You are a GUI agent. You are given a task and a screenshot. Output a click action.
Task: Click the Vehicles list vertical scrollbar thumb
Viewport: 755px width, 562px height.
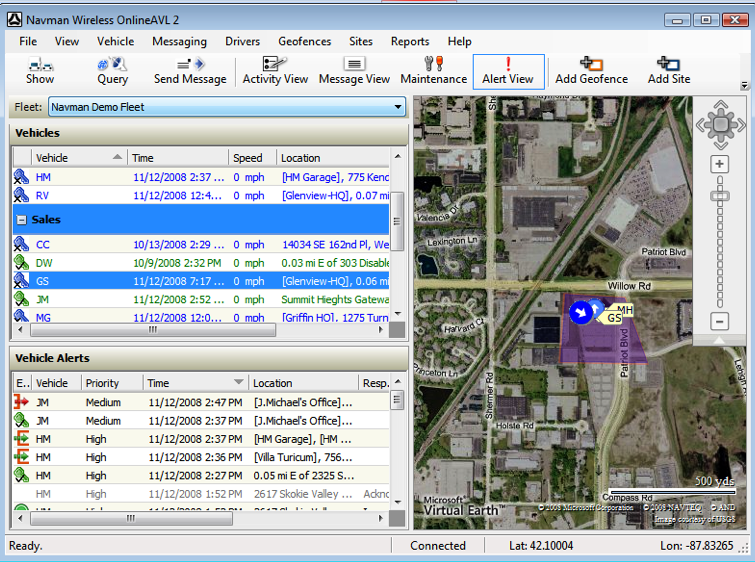click(397, 222)
